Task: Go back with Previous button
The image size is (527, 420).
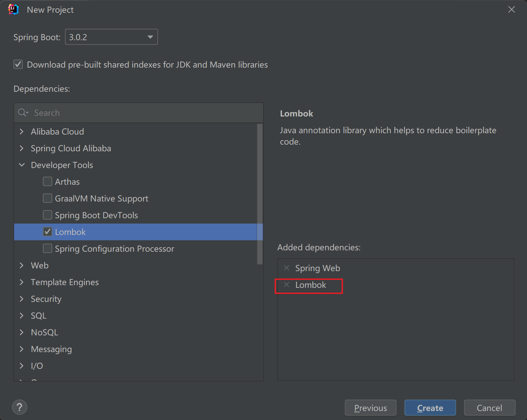Action: [x=370, y=408]
